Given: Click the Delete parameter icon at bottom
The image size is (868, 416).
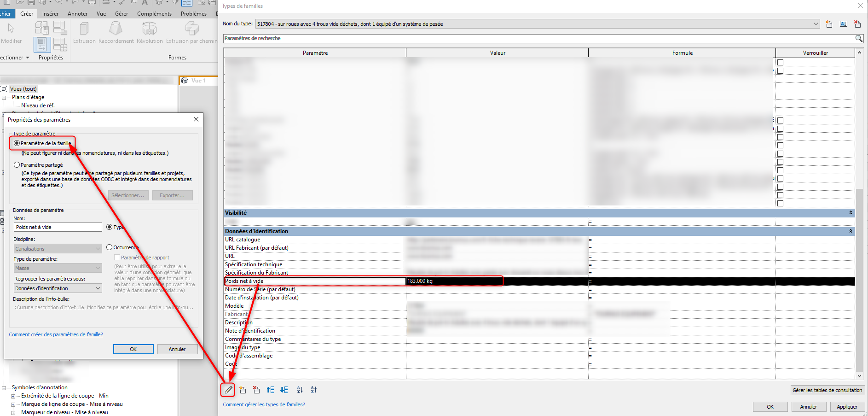Looking at the screenshot, I should click(256, 390).
